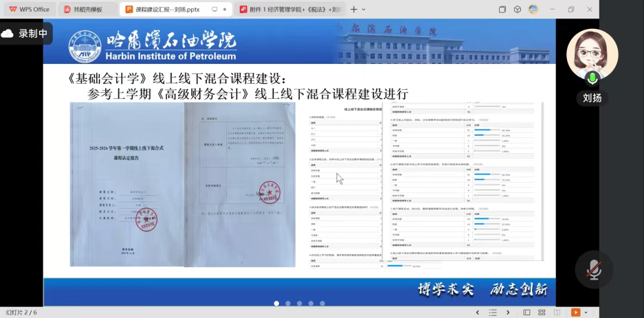This screenshot has height=318, width=644.
Task: Click 刘扬's profile avatar
Action: (591, 55)
